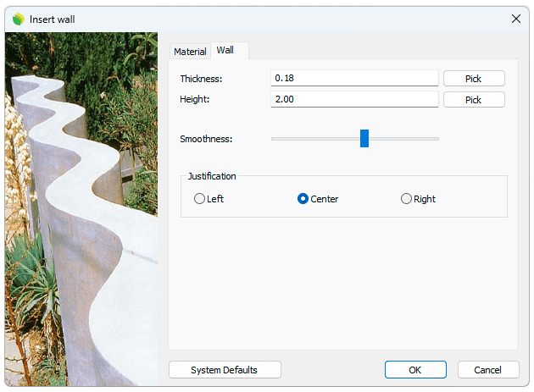Select Left justification radio button
This screenshot has height=392, width=534.
point(200,199)
